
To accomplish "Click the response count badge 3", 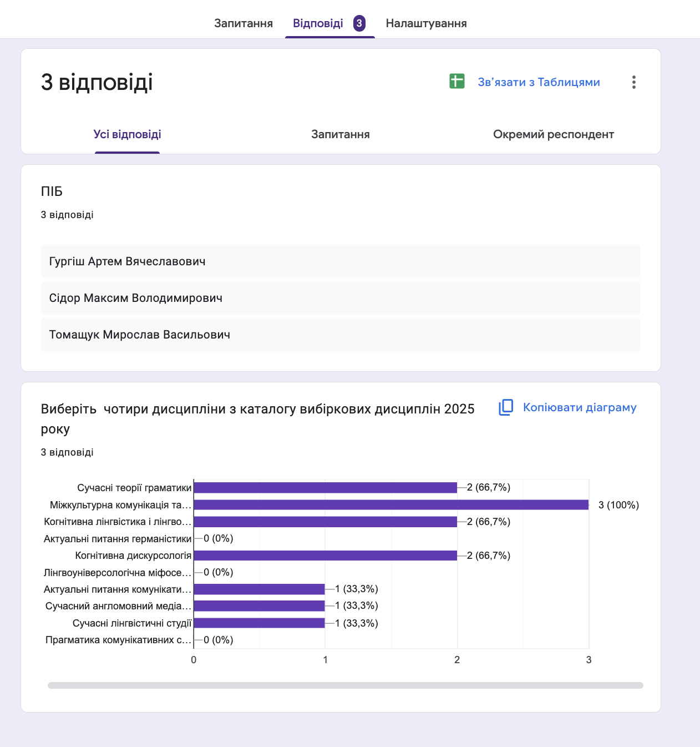I will tap(359, 23).
